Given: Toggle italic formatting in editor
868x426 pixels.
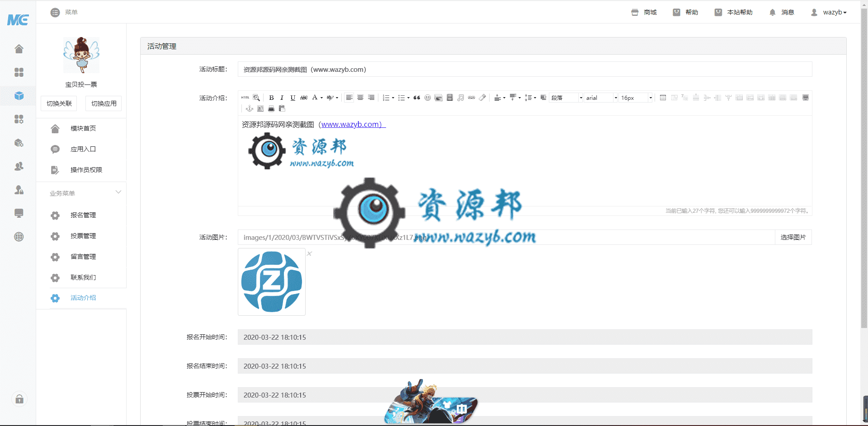Looking at the screenshot, I should click(x=282, y=98).
